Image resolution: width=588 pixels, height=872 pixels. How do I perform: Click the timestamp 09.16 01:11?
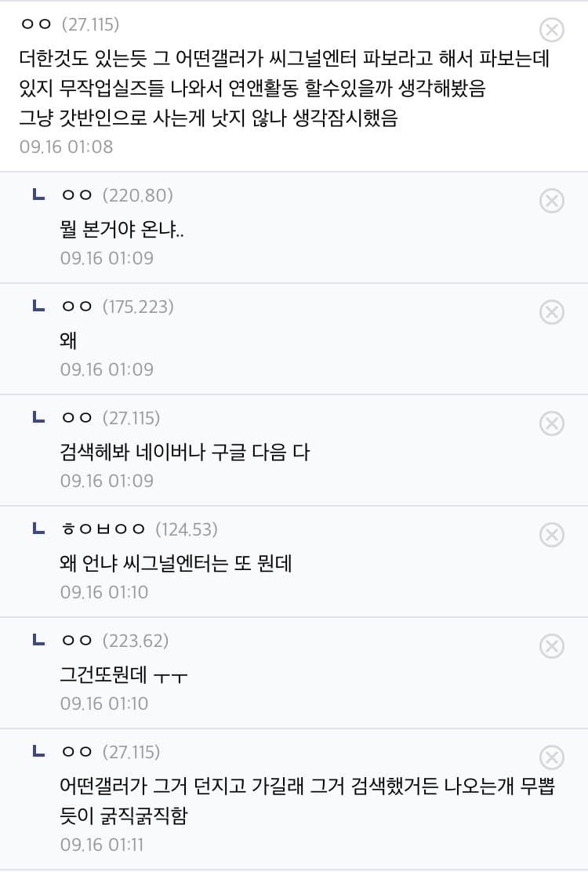coord(104,845)
